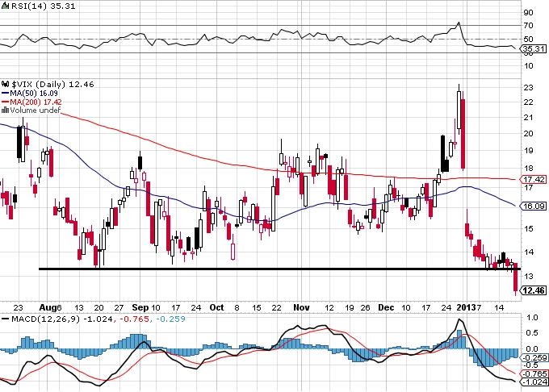Click the blue MA(50) legend line

click(6, 92)
